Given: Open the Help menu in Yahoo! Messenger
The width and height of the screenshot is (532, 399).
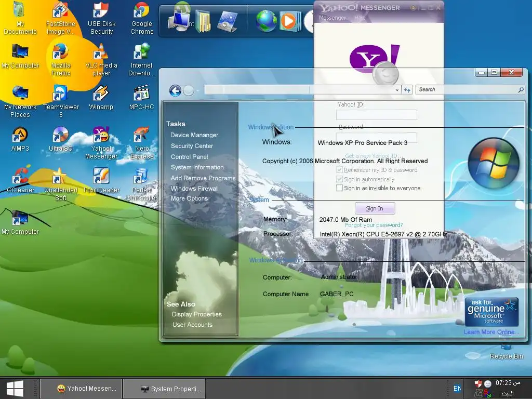Looking at the screenshot, I should 360,18.
